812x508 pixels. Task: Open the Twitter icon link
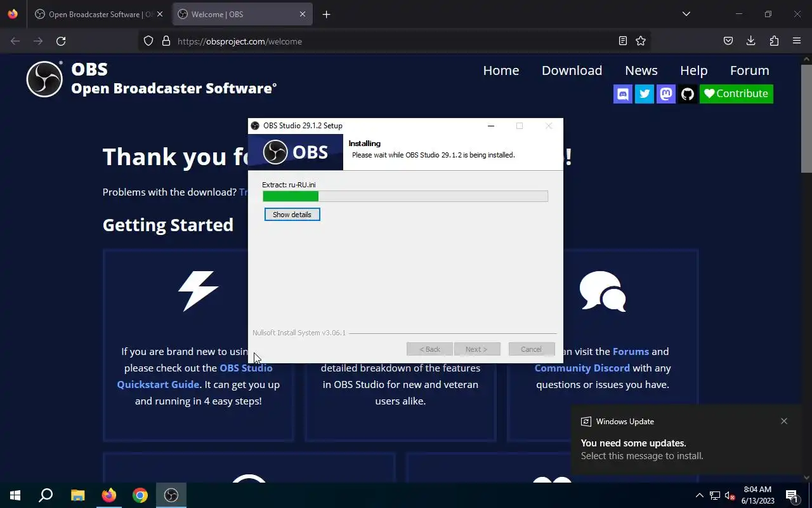tap(645, 94)
